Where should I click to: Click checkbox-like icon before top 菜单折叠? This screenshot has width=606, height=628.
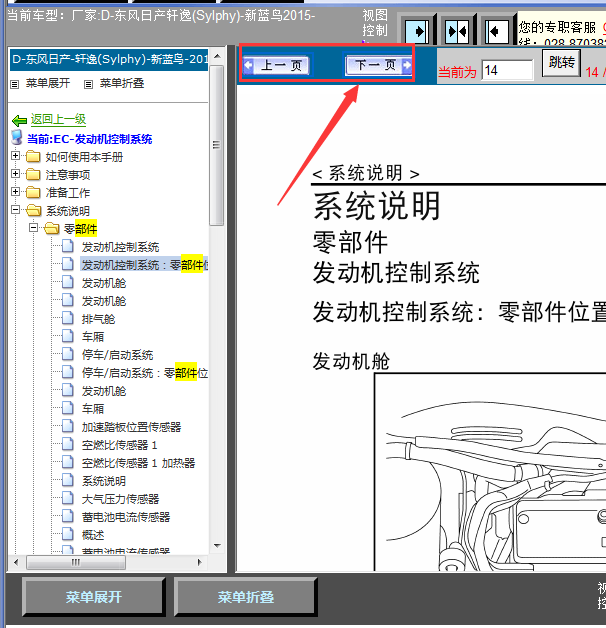point(89,84)
